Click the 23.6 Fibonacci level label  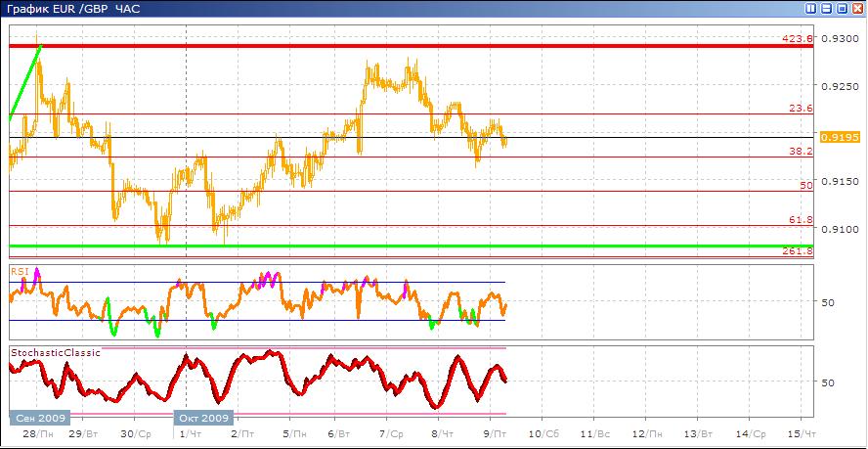(801, 109)
